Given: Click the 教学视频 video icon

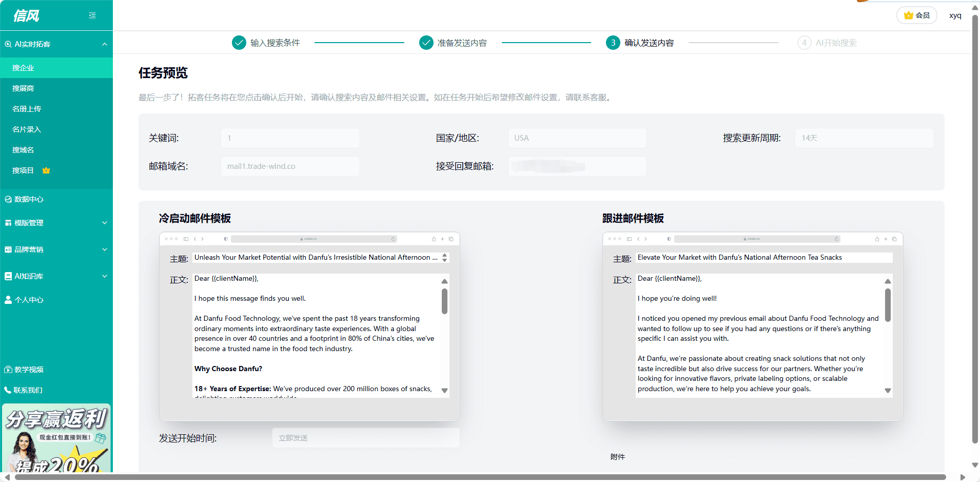Looking at the screenshot, I should (8, 370).
